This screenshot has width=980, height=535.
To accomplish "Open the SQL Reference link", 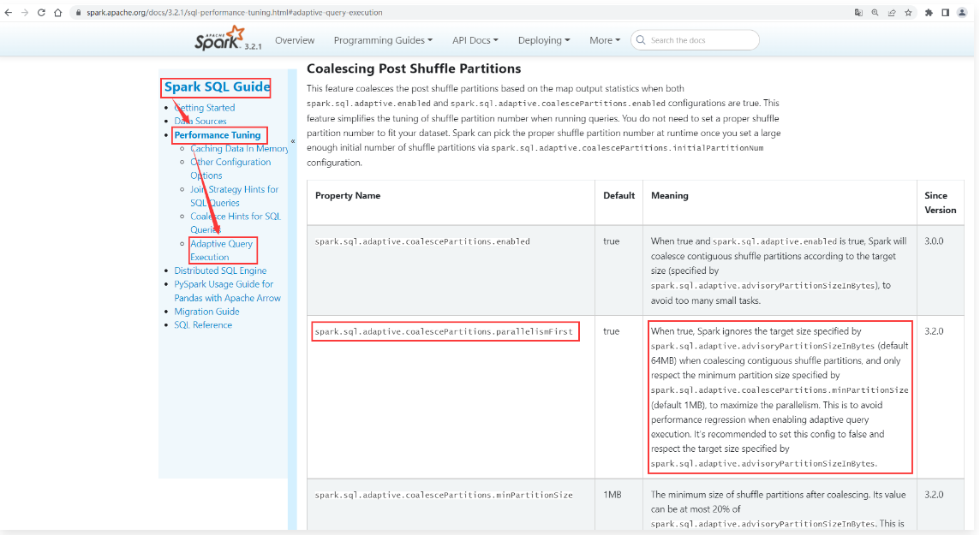I will pos(203,324).
